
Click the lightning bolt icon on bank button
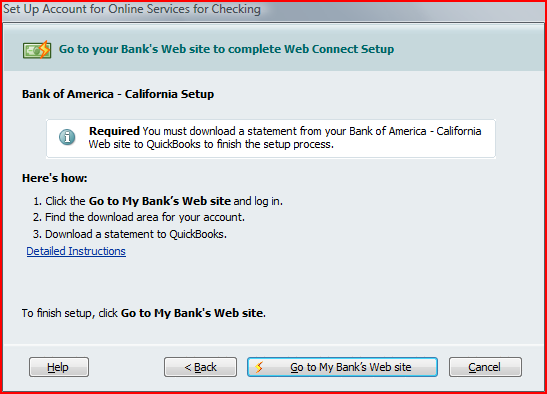click(x=259, y=367)
